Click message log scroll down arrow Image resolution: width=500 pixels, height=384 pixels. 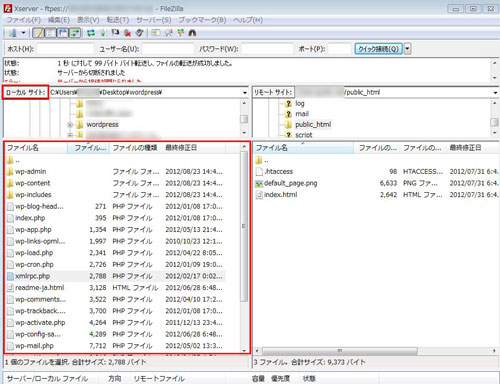point(495,78)
